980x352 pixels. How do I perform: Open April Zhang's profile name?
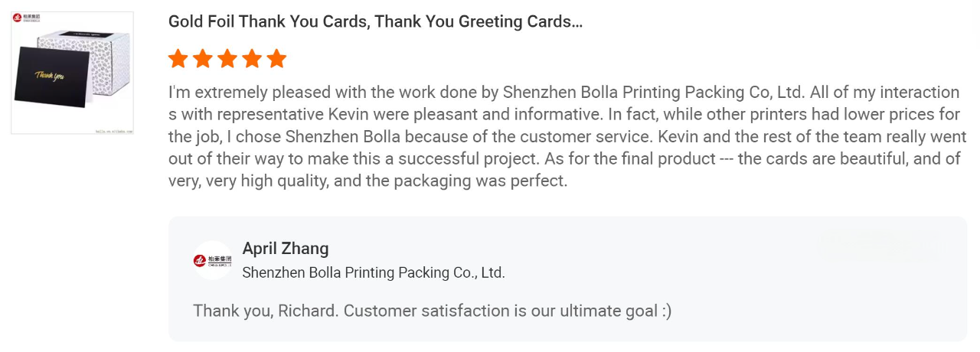(x=286, y=248)
